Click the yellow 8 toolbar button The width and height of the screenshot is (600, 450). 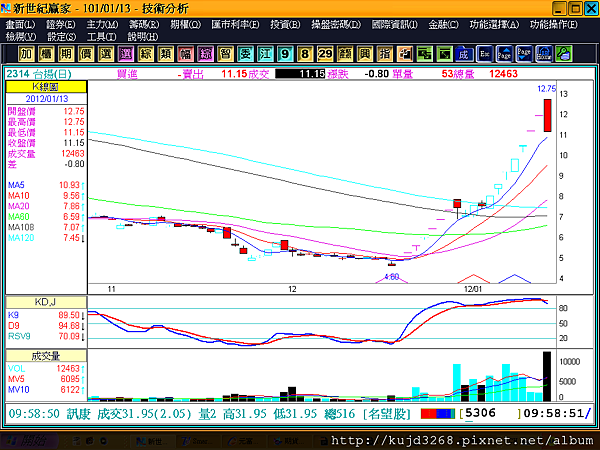tap(305, 54)
